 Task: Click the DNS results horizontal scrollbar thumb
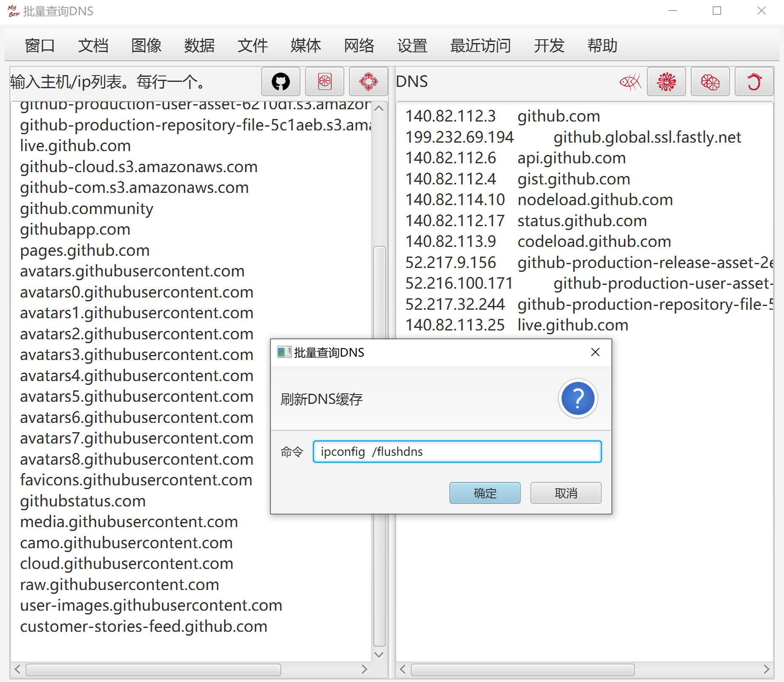[523, 670]
